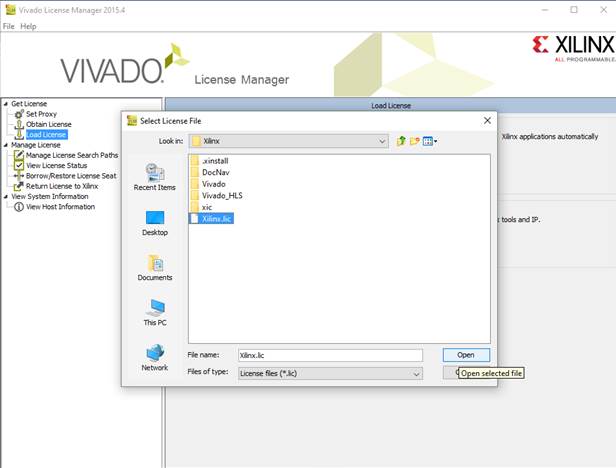Screen dimensions: 616x468
Task: Select the Xilinx.lic file
Action: [212, 218]
